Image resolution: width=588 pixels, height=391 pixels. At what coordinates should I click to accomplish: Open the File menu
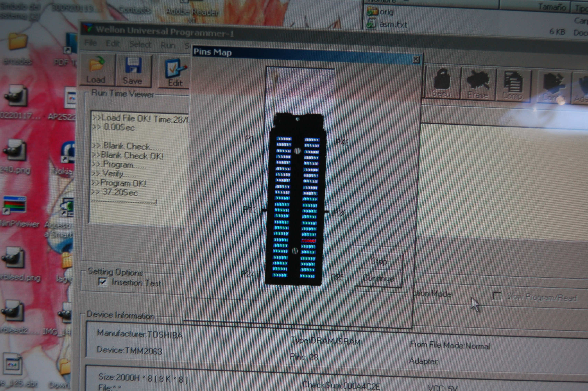91,43
